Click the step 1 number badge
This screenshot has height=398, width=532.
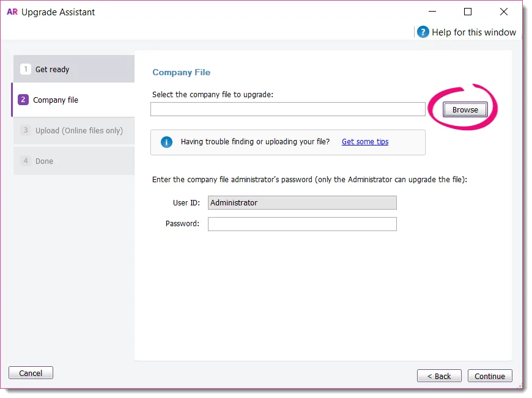[25, 69]
